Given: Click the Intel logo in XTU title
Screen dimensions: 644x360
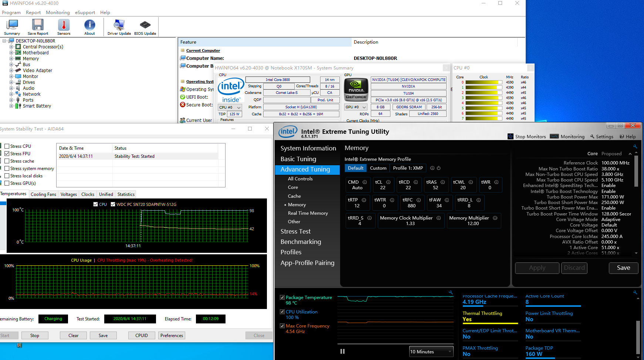Looking at the screenshot, I should 288,132.
